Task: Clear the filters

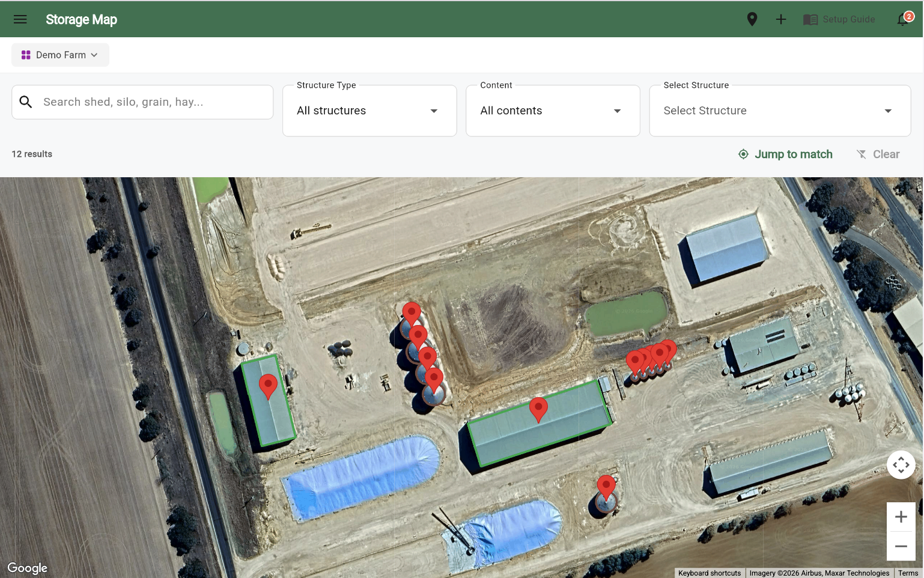Action: pyautogui.click(x=878, y=154)
